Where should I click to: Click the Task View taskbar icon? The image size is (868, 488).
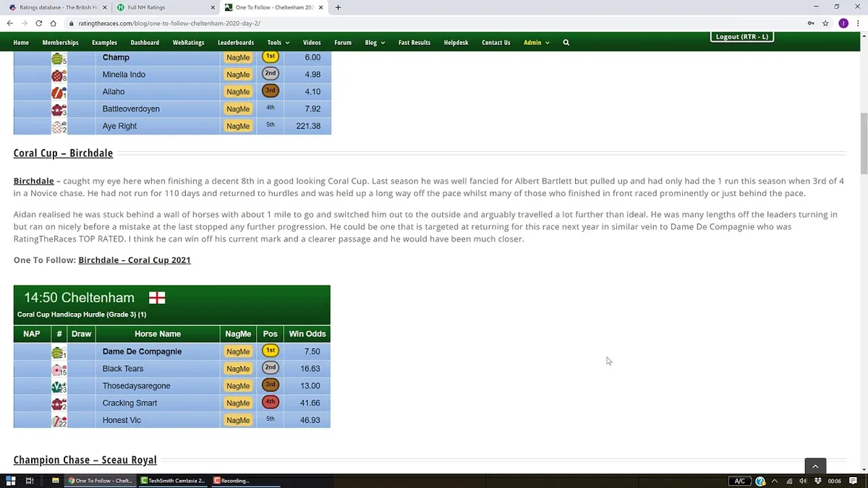click(30, 481)
